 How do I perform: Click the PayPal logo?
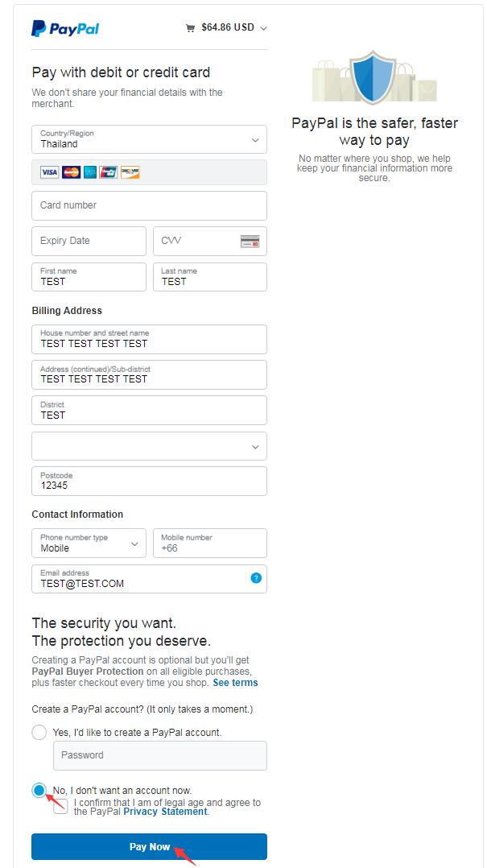pyautogui.click(x=65, y=29)
